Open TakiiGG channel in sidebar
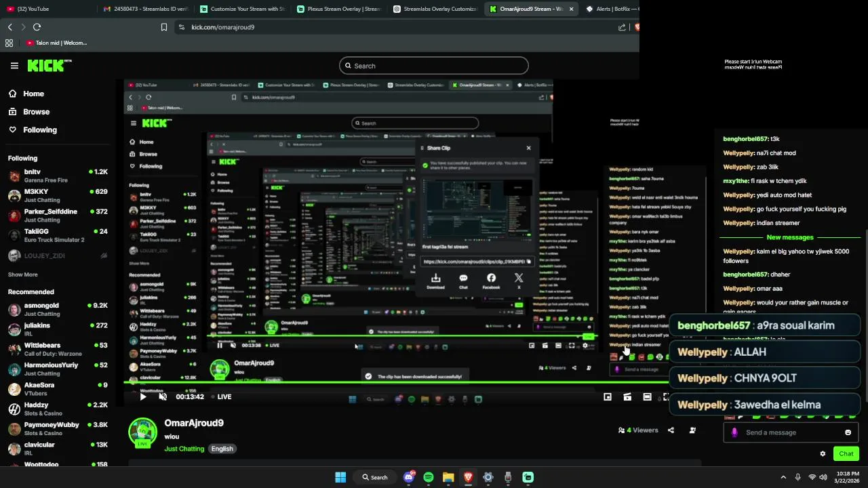The image size is (868, 488). [x=58, y=235]
